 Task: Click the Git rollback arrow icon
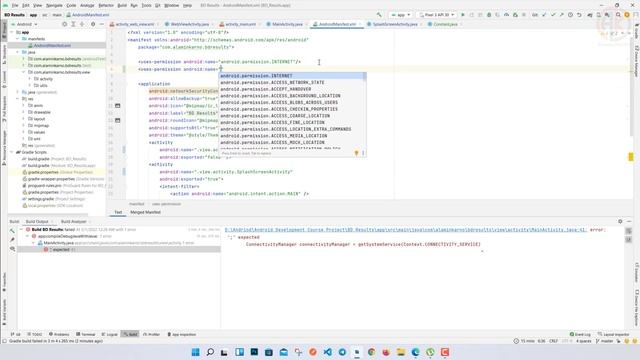579,15
